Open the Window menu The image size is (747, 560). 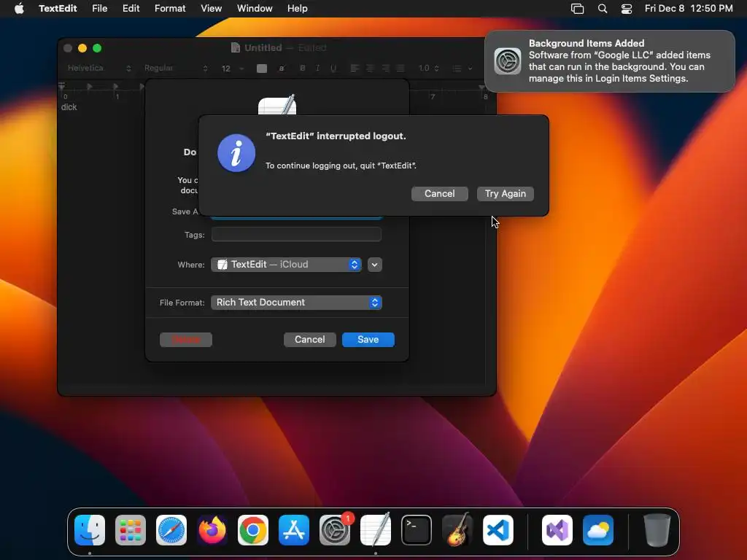[x=255, y=9]
